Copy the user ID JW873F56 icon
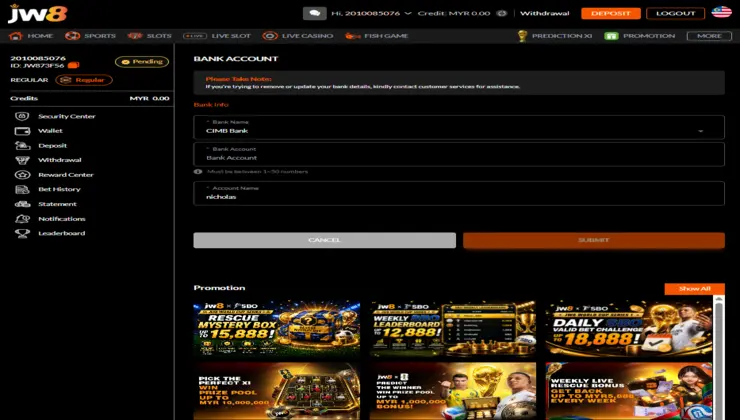Viewport: 740px width, 420px height. (74, 65)
